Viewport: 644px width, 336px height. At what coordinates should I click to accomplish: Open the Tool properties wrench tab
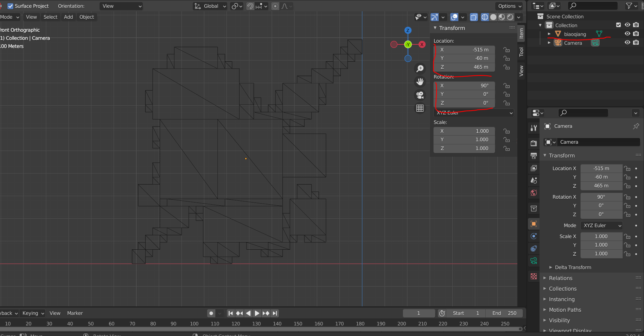click(534, 128)
